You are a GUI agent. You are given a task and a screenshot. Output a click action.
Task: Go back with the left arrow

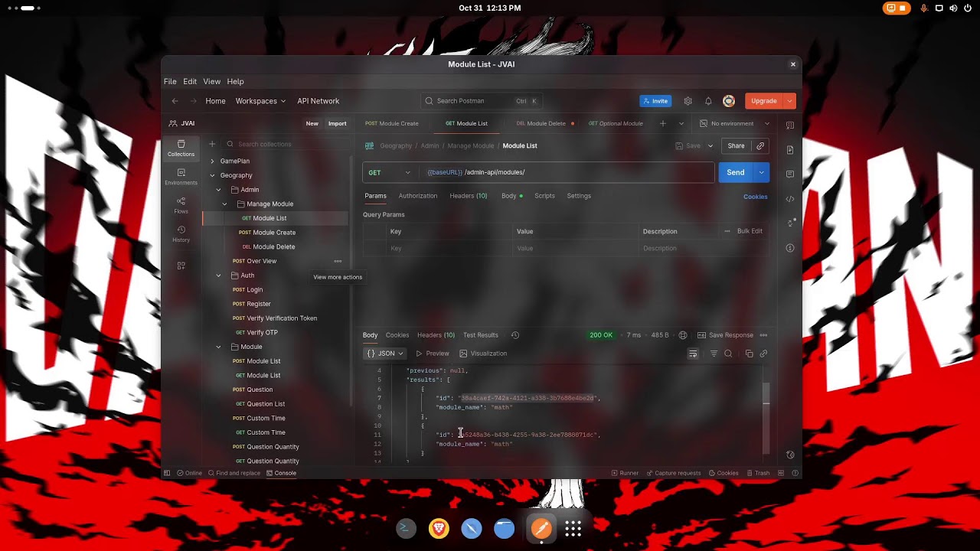(x=175, y=101)
